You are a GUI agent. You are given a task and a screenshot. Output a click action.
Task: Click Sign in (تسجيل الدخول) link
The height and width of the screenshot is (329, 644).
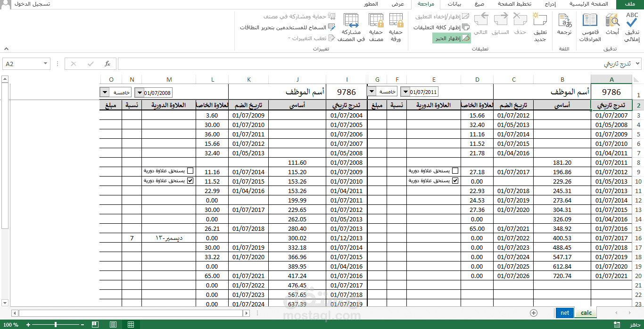click(33, 4)
